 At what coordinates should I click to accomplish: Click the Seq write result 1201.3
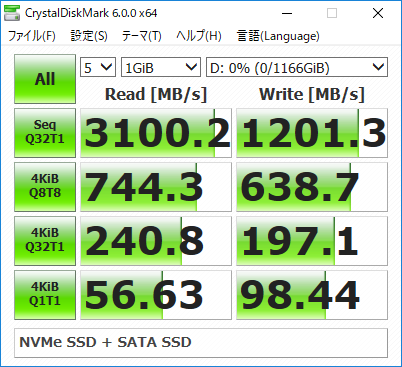point(312,133)
